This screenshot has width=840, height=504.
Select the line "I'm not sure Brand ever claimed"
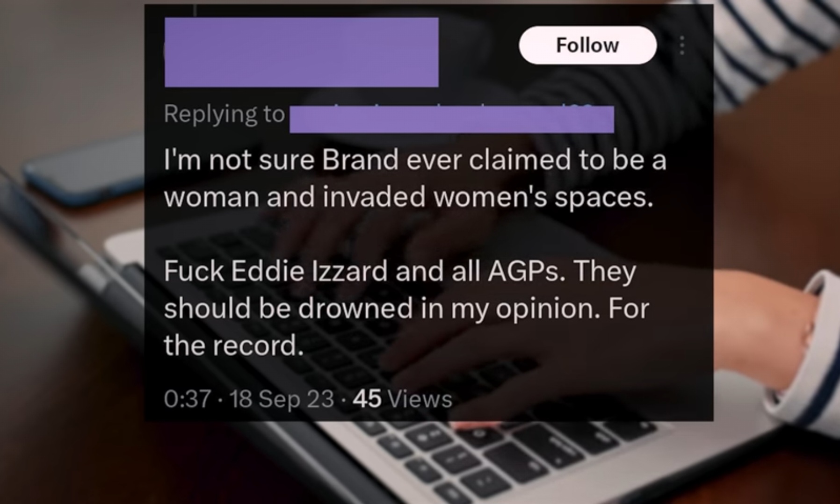pos(415,160)
